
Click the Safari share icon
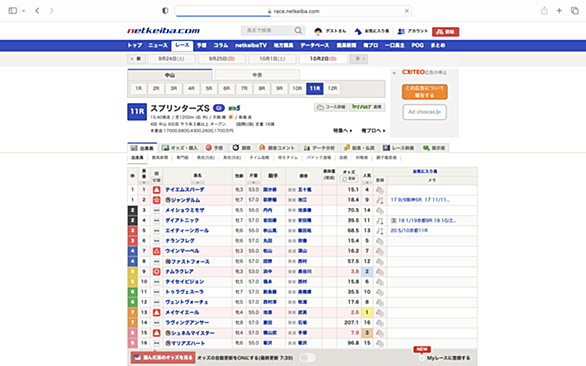544,11
